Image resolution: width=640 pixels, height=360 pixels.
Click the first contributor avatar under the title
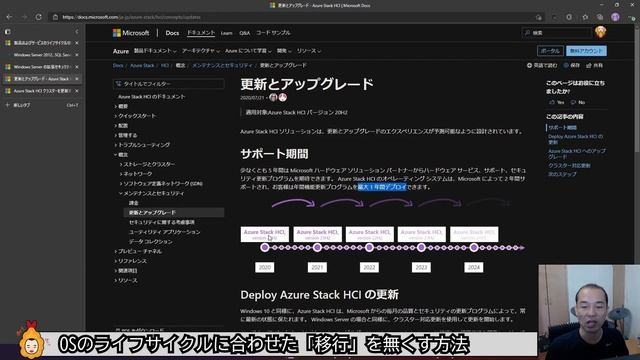coord(273,97)
